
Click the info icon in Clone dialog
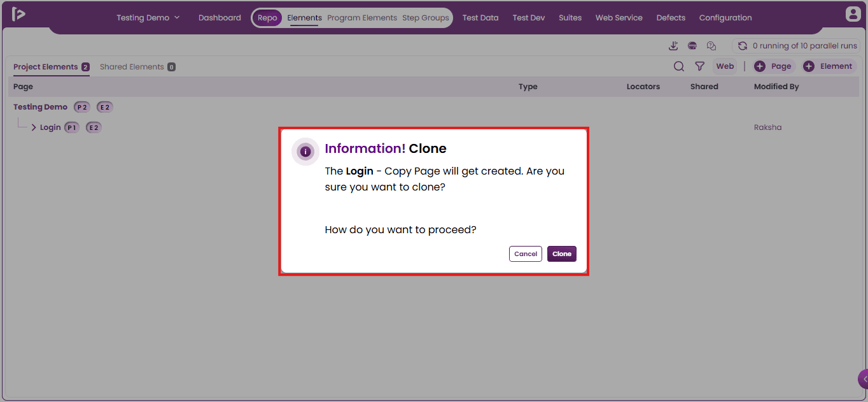305,152
